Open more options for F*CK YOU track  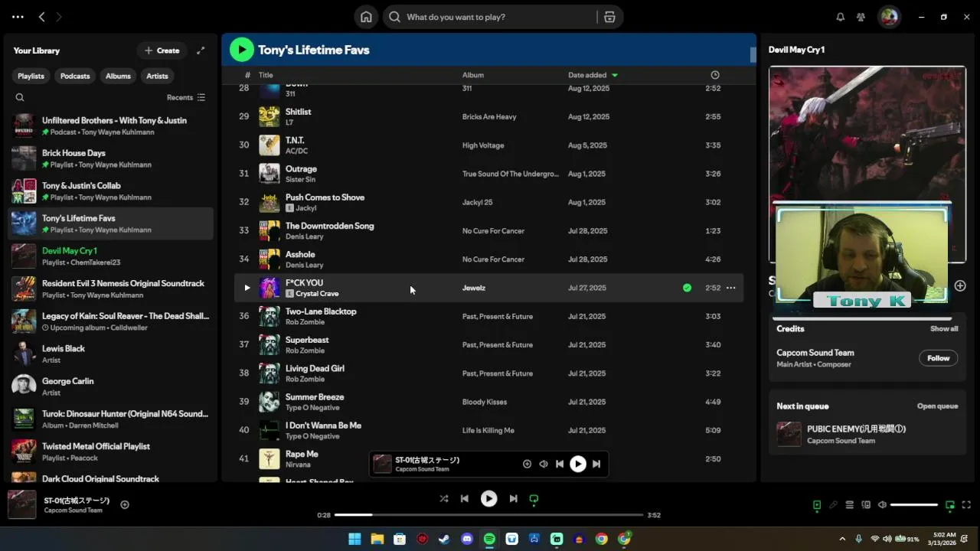730,288
